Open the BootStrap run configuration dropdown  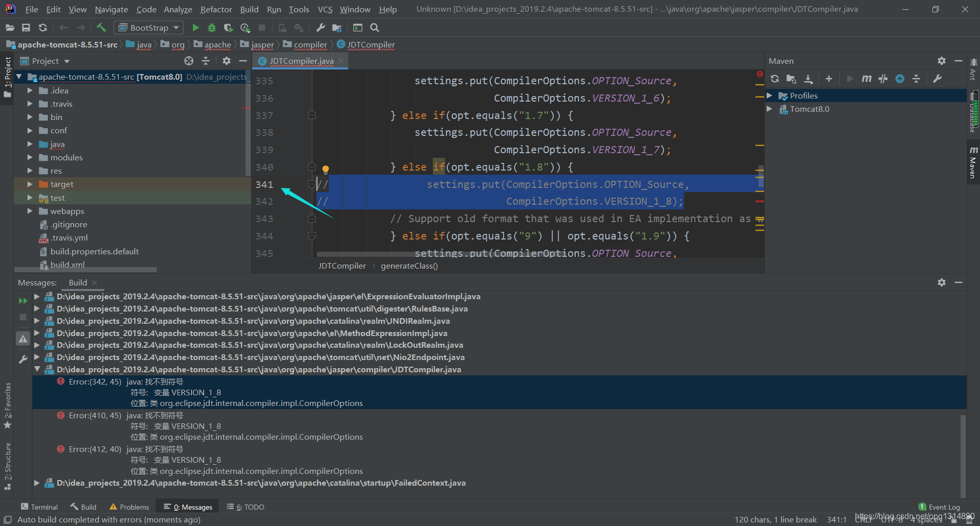coord(148,28)
